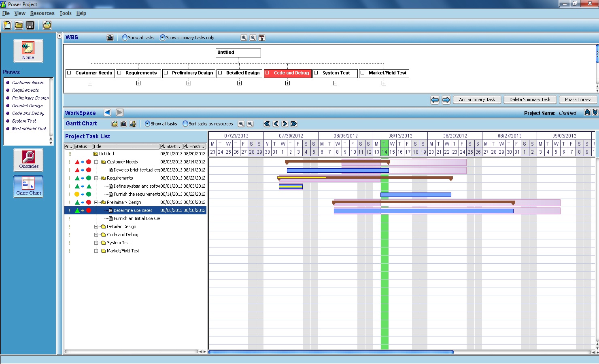Click the blue Gantt bar for Develop brief textual
Image resolution: width=599 pixels, height=364 pixels.
pyautogui.click(x=338, y=170)
